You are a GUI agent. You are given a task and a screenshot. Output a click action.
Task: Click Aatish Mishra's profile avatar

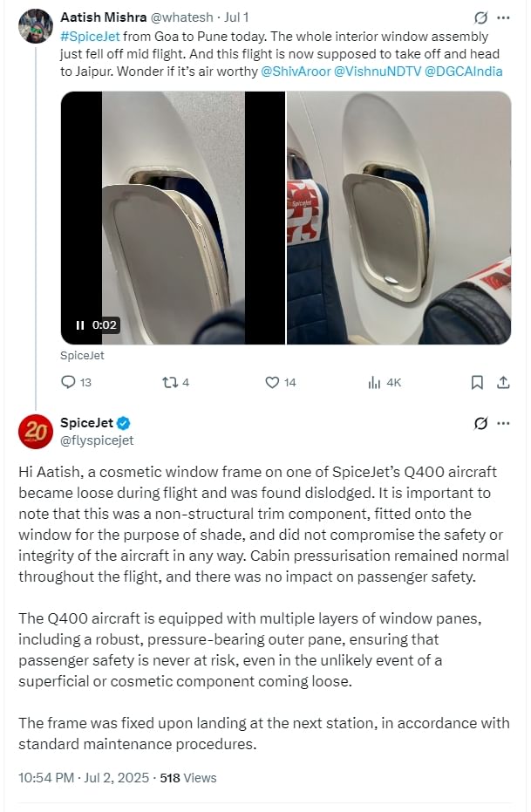(x=35, y=25)
